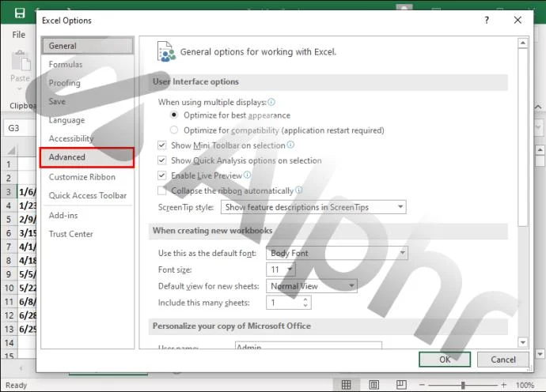Screen dimensions: 546x392
Task: Toggle Enable Live Preview checkbox
Action: pyautogui.click(x=162, y=175)
